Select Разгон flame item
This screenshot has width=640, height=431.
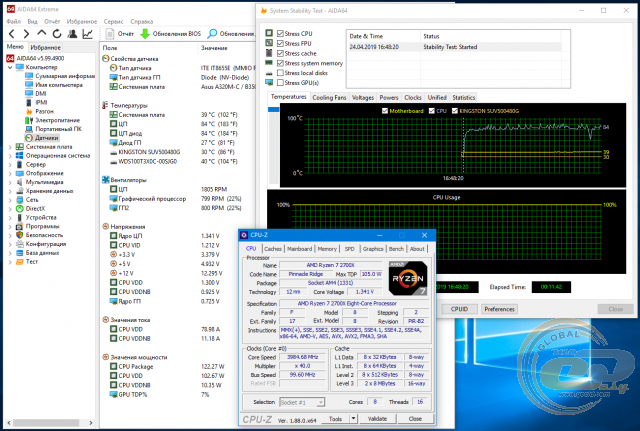click(x=44, y=111)
